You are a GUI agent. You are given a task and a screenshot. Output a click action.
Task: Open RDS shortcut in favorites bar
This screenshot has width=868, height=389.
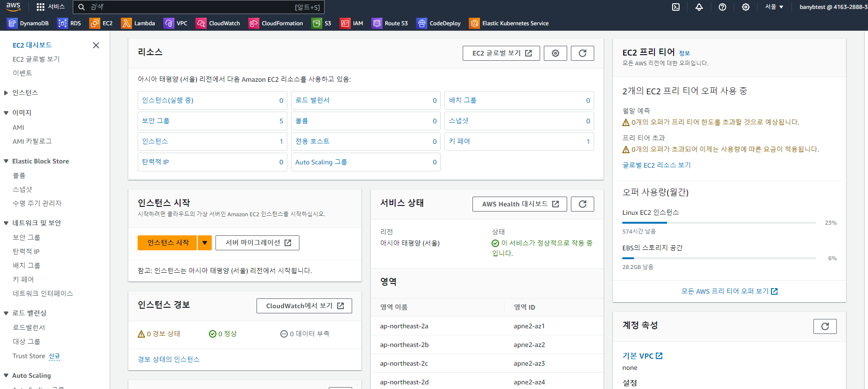tap(69, 23)
